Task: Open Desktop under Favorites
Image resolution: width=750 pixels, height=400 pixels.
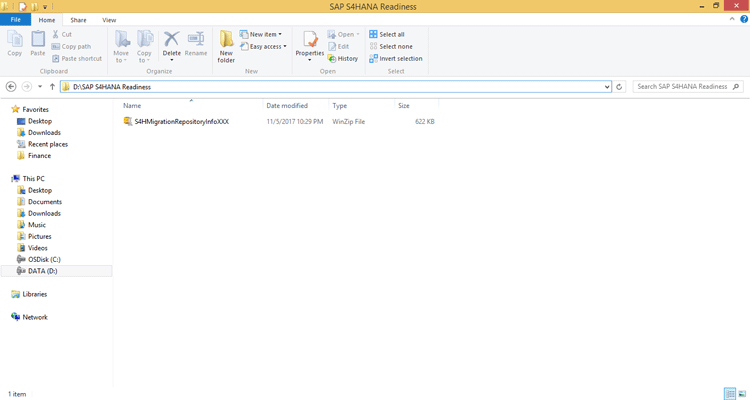Action: [34, 121]
